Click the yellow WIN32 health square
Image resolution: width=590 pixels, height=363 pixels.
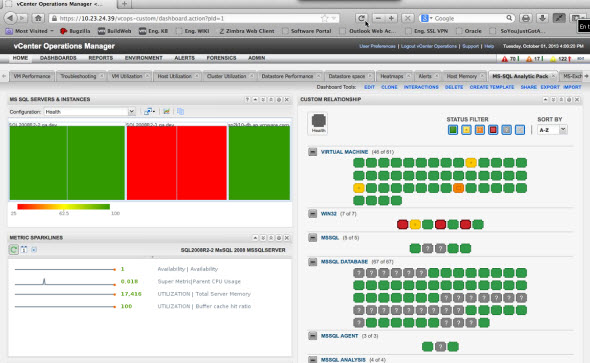point(415,225)
